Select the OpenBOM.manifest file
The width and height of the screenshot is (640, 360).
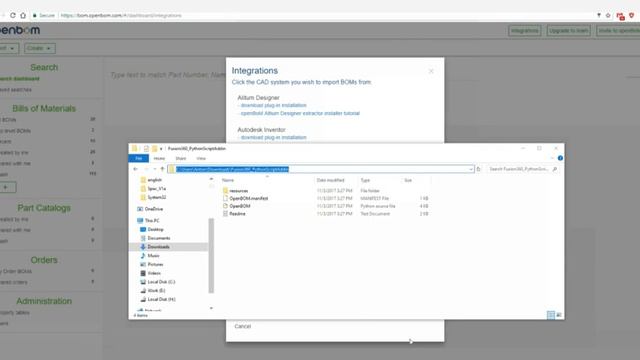click(249, 198)
